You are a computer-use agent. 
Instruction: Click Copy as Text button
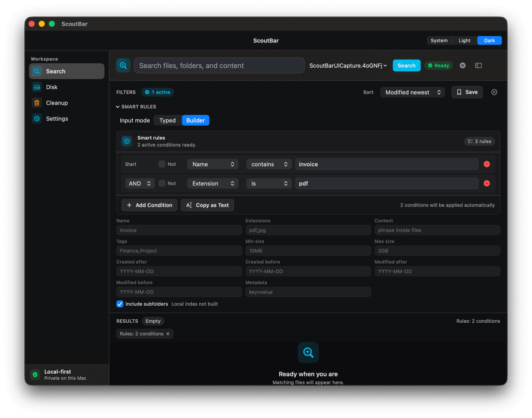(x=207, y=205)
